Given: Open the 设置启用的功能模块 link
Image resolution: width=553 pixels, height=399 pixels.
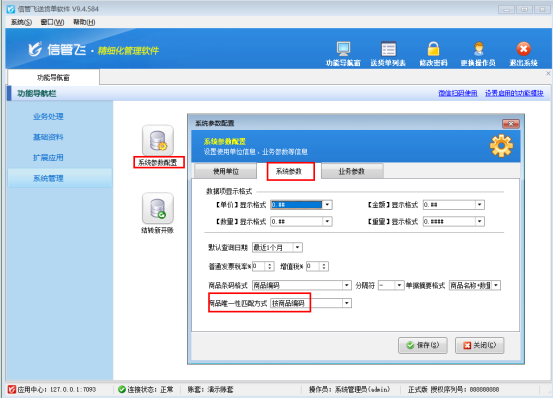Looking at the screenshot, I should [514, 93].
